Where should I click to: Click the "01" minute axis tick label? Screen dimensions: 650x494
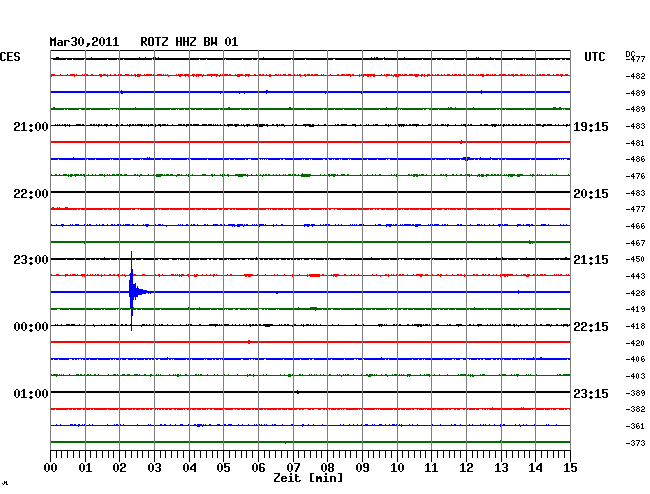(85, 468)
